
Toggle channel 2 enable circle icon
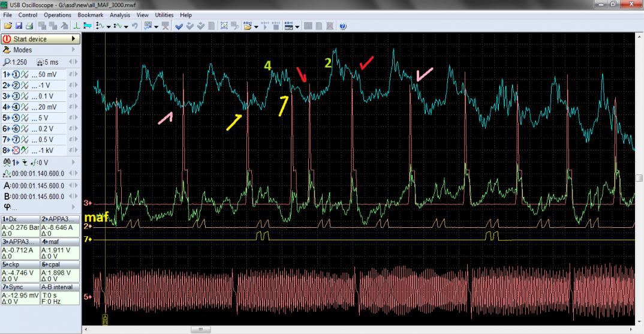coord(16,85)
